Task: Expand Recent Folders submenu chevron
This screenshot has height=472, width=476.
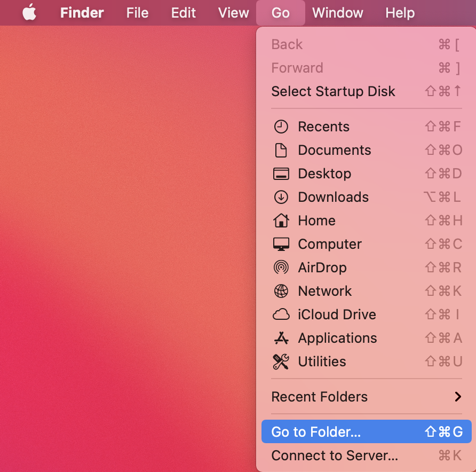Action: (x=458, y=396)
